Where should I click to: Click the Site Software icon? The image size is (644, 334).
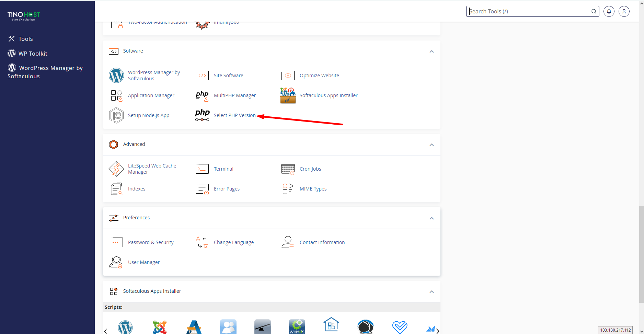click(x=202, y=76)
